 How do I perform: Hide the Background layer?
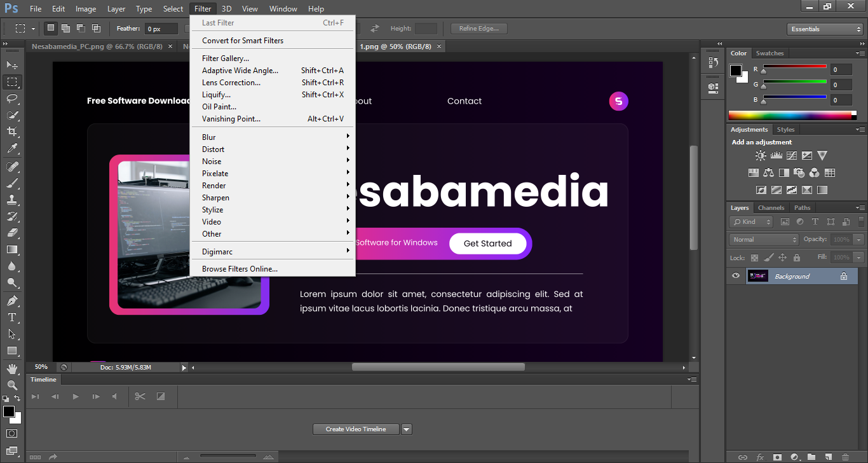pos(736,276)
